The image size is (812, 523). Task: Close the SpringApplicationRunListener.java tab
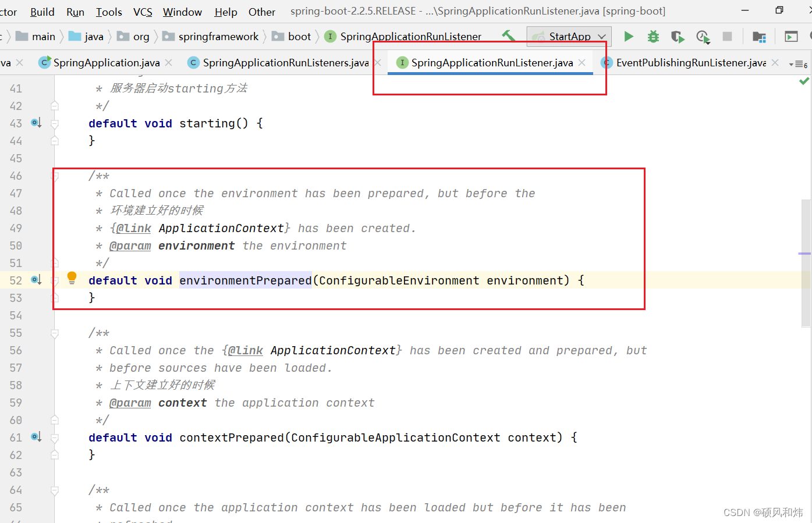click(581, 62)
